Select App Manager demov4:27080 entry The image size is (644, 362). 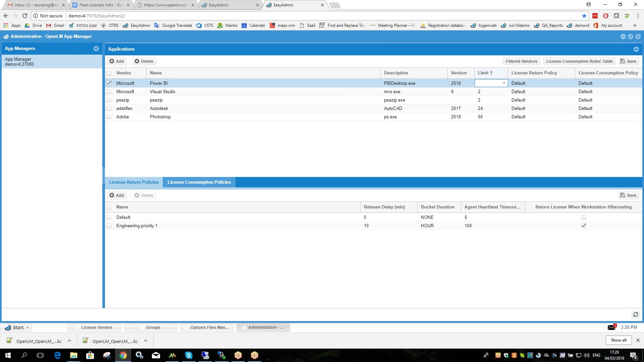(x=52, y=62)
